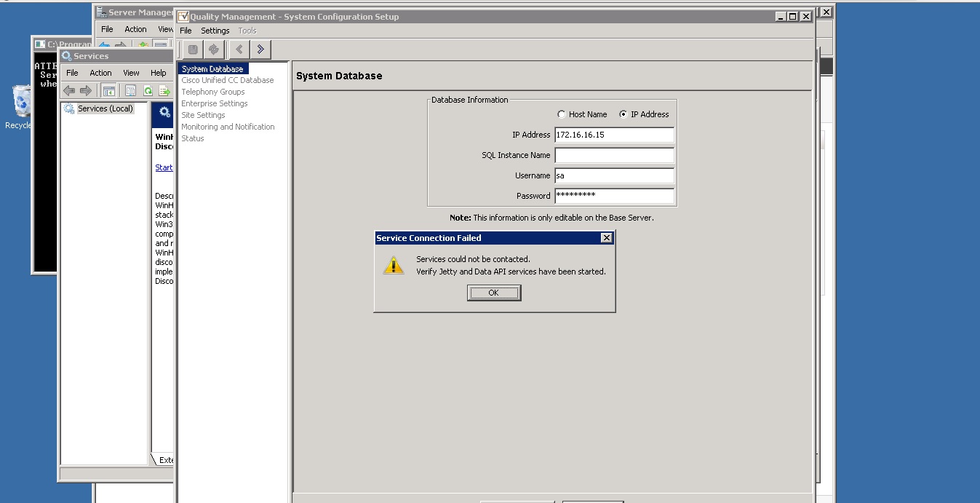The width and height of the screenshot is (980, 503).
Task: Select the Host Name radio button
Action: pyautogui.click(x=561, y=114)
